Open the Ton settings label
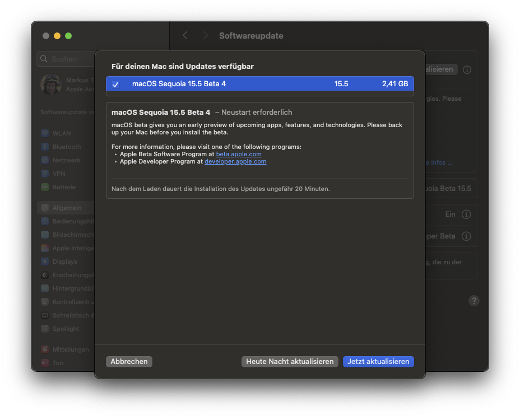The image size is (520, 420). pyautogui.click(x=58, y=363)
